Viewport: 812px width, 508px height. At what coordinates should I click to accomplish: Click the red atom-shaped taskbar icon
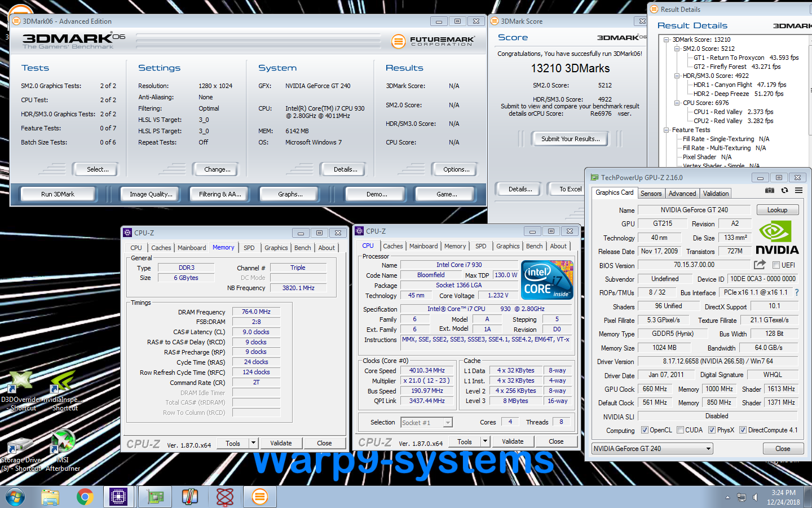click(x=225, y=497)
